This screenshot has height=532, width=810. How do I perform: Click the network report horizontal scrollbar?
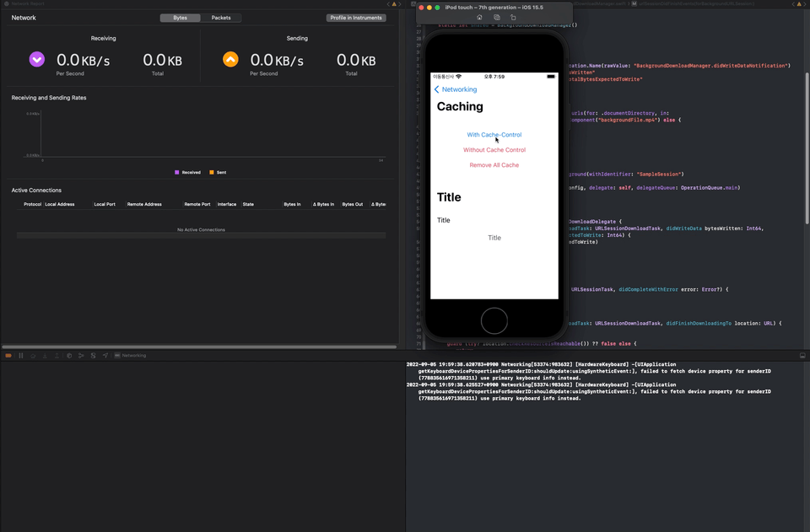point(199,347)
